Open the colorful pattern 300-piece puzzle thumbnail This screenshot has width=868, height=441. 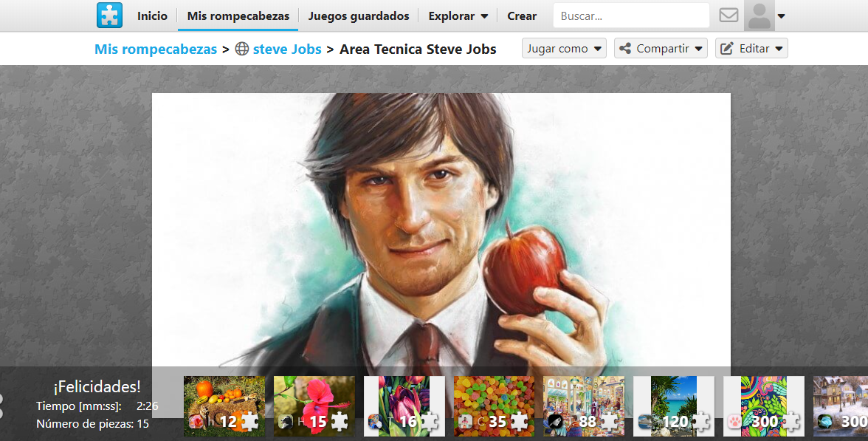click(764, 406)
